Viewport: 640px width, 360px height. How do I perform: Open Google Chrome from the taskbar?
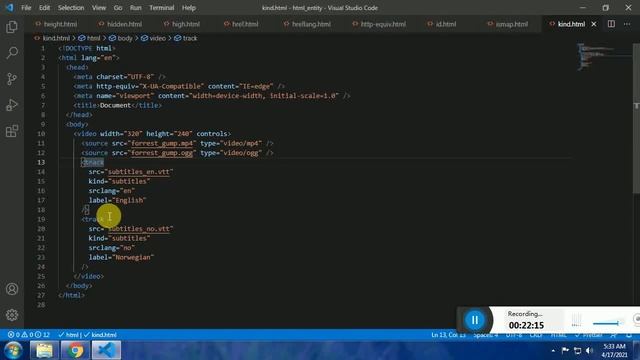point(75,350)
